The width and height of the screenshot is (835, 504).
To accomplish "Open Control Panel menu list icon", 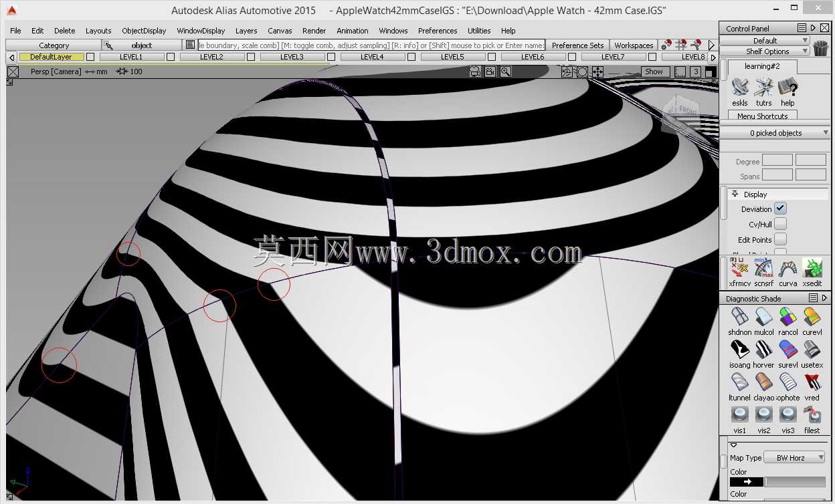I will (x=802, y=28).
